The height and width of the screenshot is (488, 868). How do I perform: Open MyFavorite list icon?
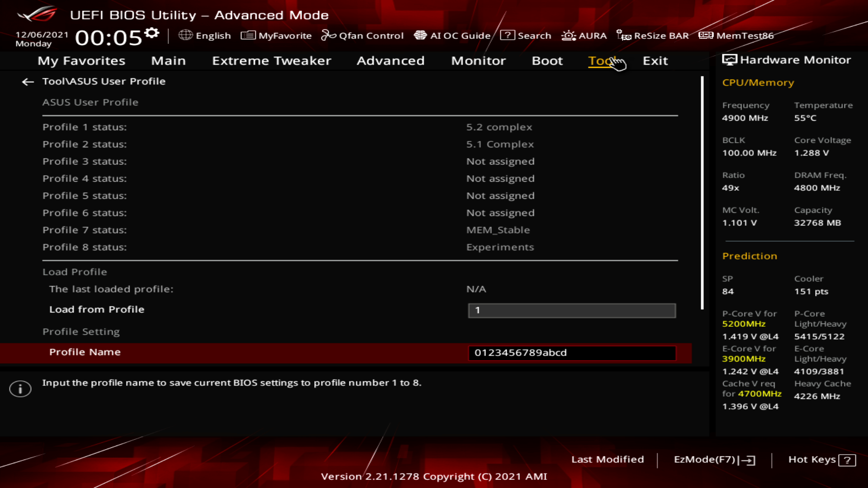tap(248, 35)
